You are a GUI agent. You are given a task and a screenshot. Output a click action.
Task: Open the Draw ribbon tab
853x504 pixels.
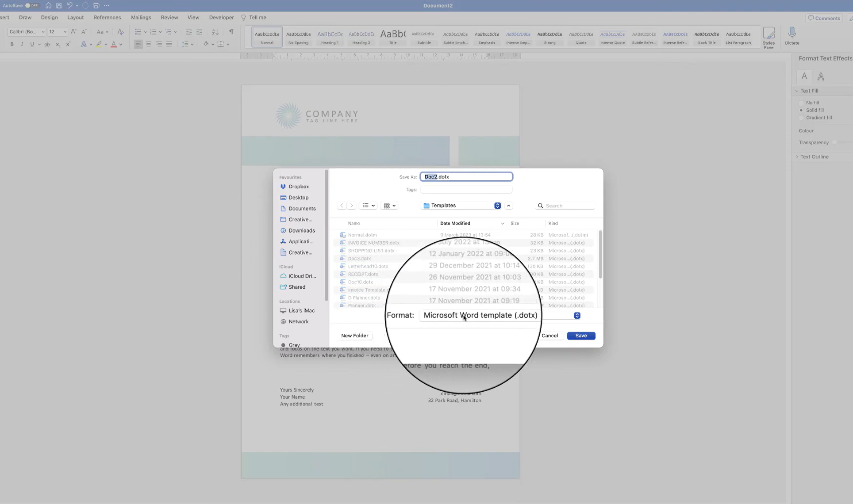pyautogui.click(x=25, y=18)
